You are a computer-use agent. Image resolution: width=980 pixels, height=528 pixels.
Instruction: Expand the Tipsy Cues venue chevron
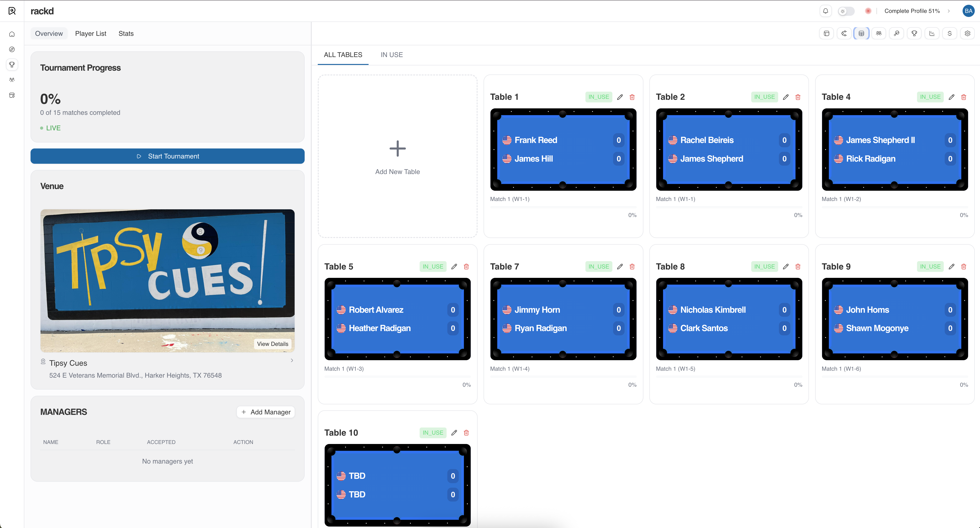(x=292, y=360)
